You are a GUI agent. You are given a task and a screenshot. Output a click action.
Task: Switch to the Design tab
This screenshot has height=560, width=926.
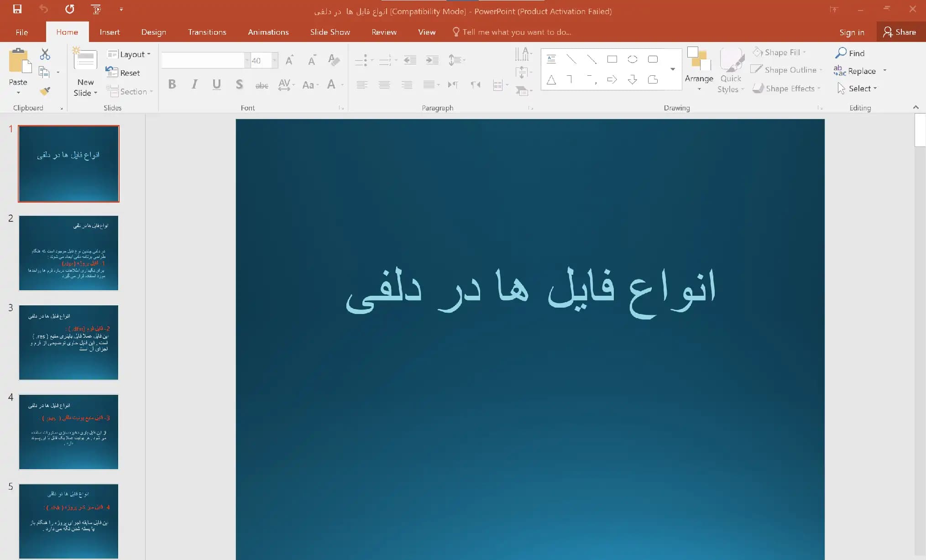click(x=153, y=32)
